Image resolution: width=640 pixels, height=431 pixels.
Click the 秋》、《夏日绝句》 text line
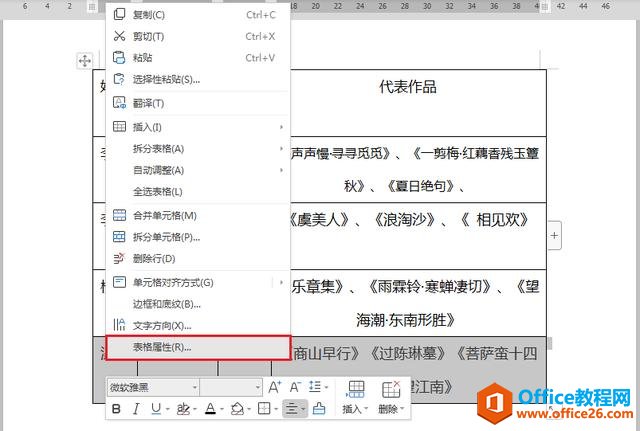coord(404,187)
